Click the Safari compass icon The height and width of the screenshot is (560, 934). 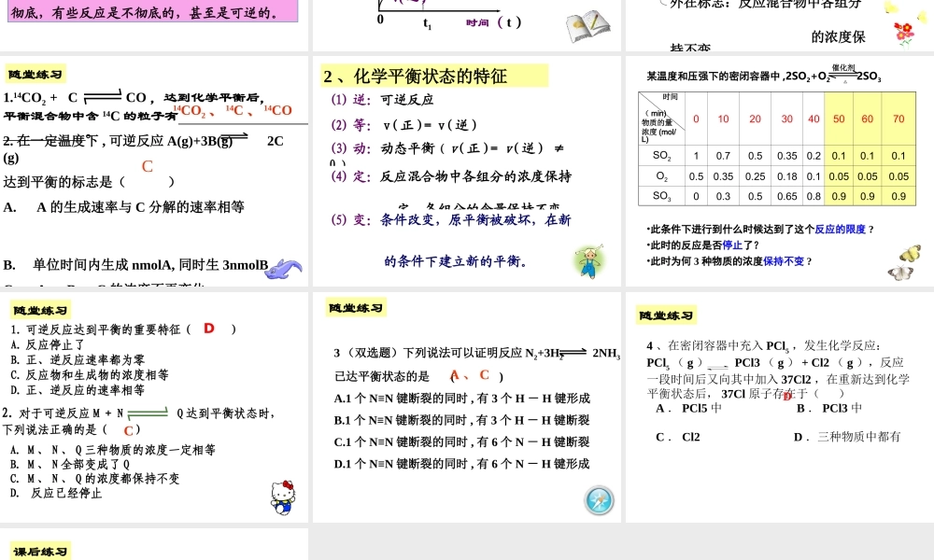[x=599, y=500]
